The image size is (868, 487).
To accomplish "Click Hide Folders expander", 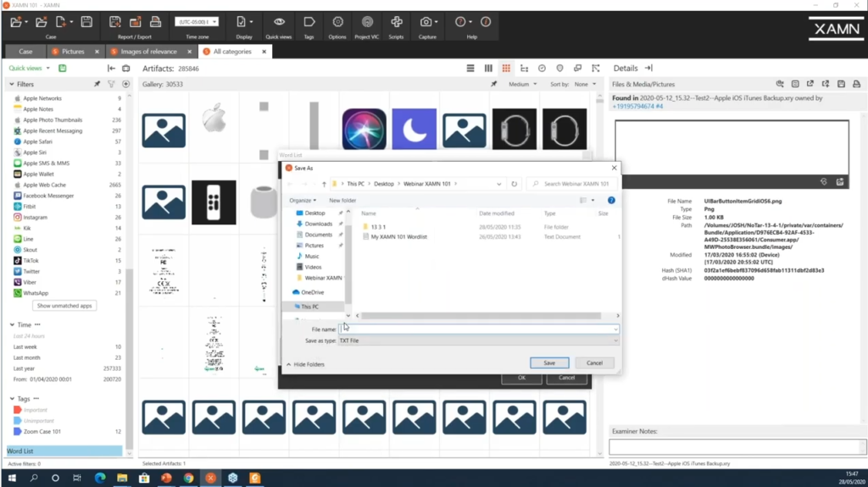I will coord(305,364).
